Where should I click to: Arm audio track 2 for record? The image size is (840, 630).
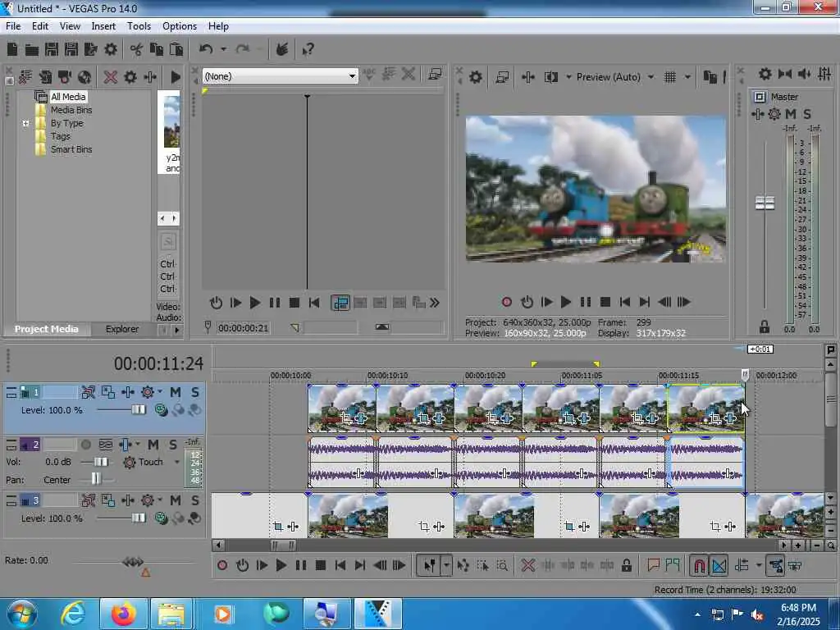point(85,445)
